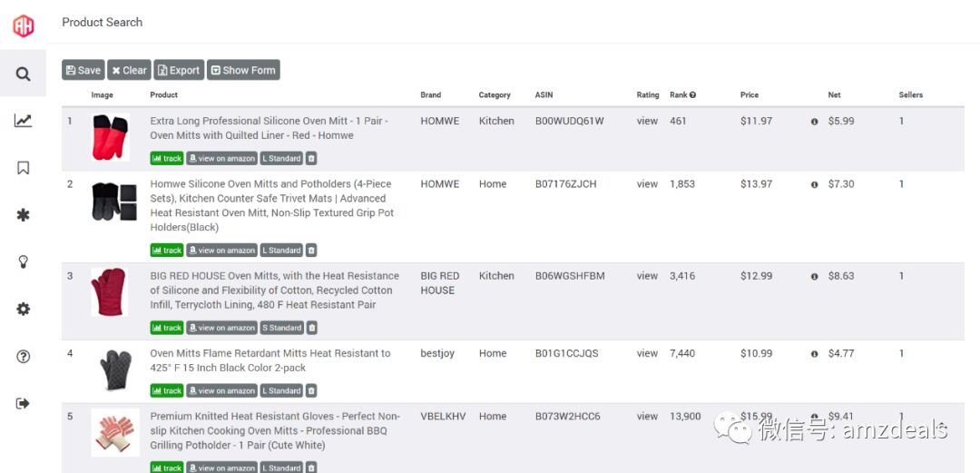Open the bookmark icon in sidebar
Viewport: 980px width, 473px height.
coord(23,168)
